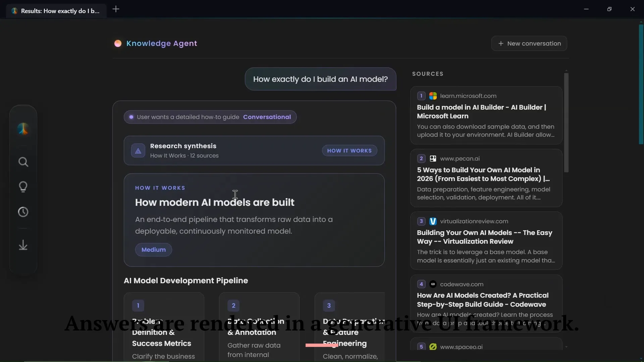Click the codewave.com domain text
This screenshot has width=644, height=362.
462,284
